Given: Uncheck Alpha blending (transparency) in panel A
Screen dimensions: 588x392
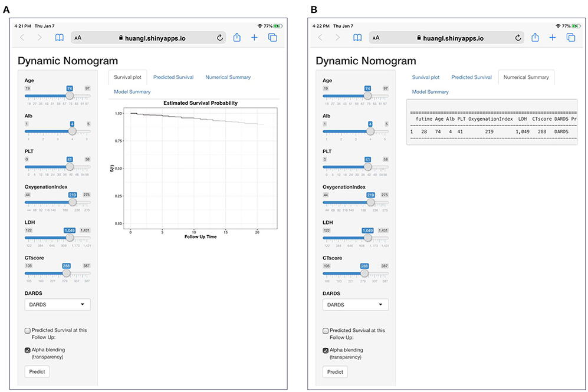Looking at the screenshot, I should (x=27, y=350).
